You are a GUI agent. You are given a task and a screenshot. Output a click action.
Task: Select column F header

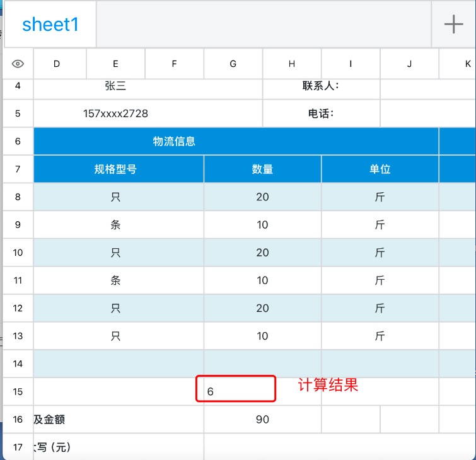(x=175, y=64)
